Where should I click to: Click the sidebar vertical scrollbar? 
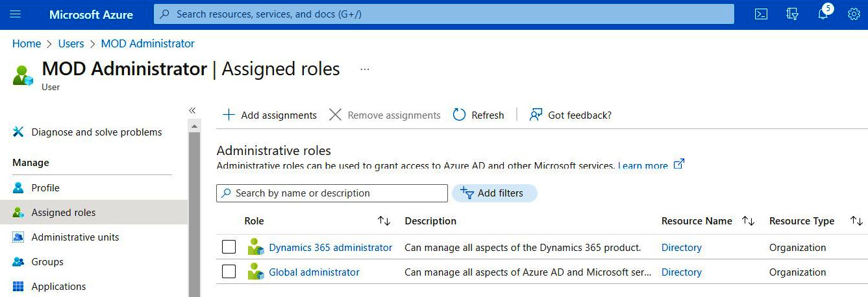(x=194, y=214)
